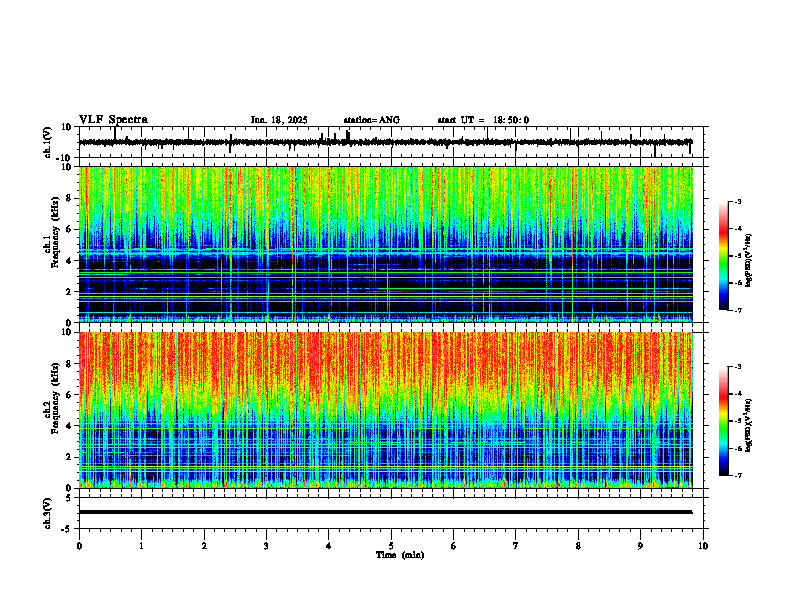Click tick label 7 on time axis
This screenshot has width=792, height=612.
(516, 546)
